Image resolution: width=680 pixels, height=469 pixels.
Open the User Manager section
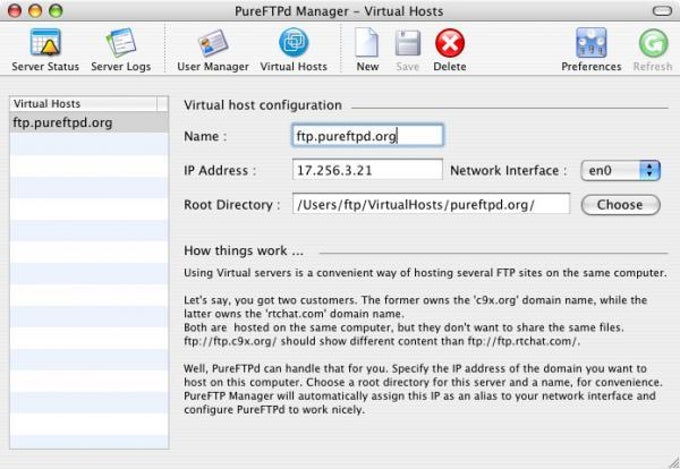coord(212,50)
